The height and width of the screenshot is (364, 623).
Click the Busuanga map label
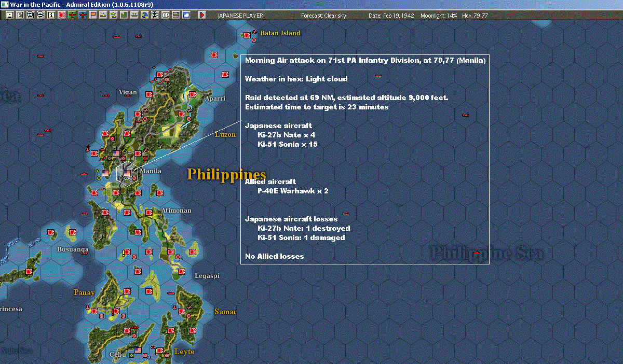[x=73, y=249]
